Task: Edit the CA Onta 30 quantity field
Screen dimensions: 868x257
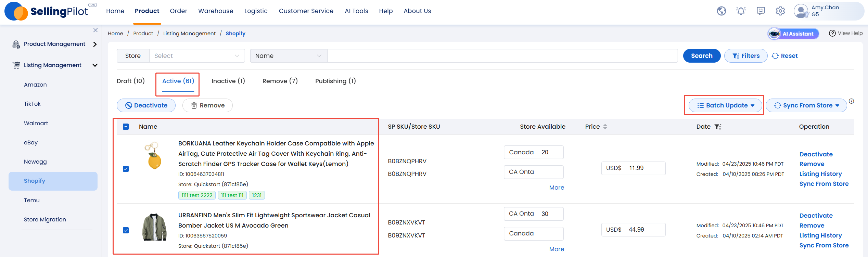Action: 534,214
